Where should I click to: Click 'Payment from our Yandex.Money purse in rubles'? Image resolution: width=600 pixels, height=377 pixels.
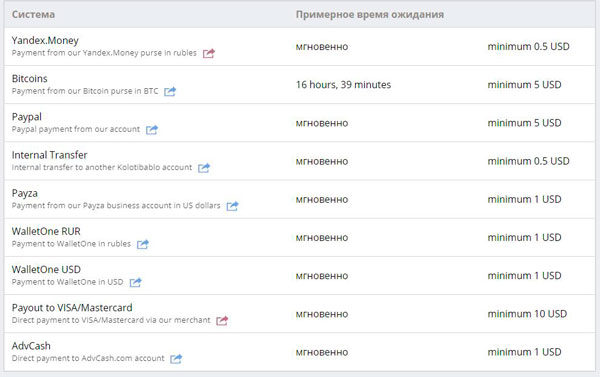(x=104, y=53)
